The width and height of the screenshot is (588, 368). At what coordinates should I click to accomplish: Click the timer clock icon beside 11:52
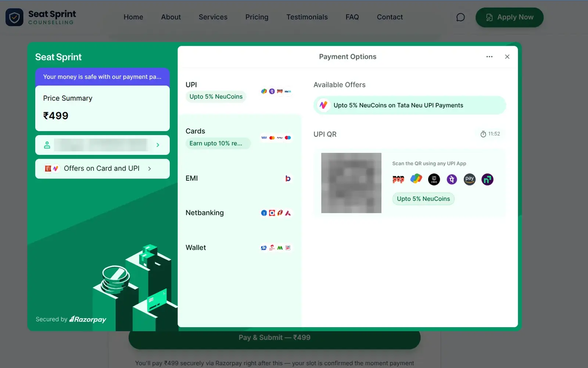tap(483, 134)
